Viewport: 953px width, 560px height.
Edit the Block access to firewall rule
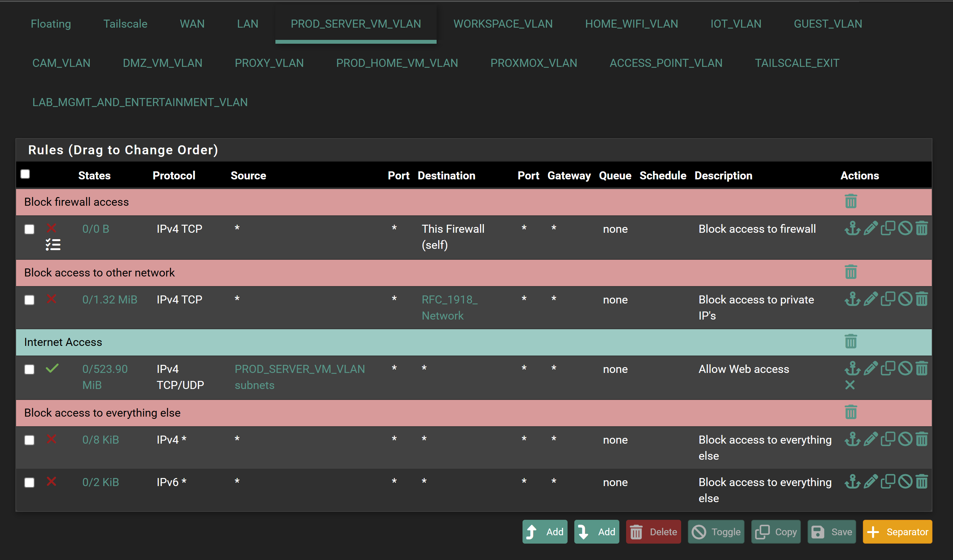click(x=870, y=228)
